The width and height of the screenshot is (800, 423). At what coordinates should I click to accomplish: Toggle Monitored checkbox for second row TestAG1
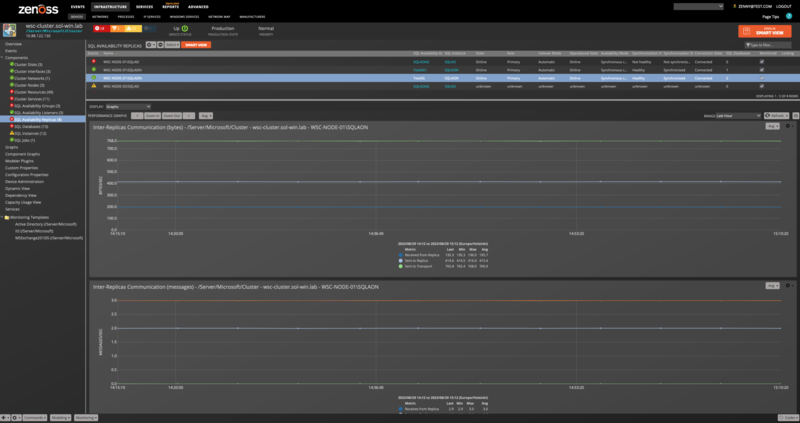pos(762,70)
